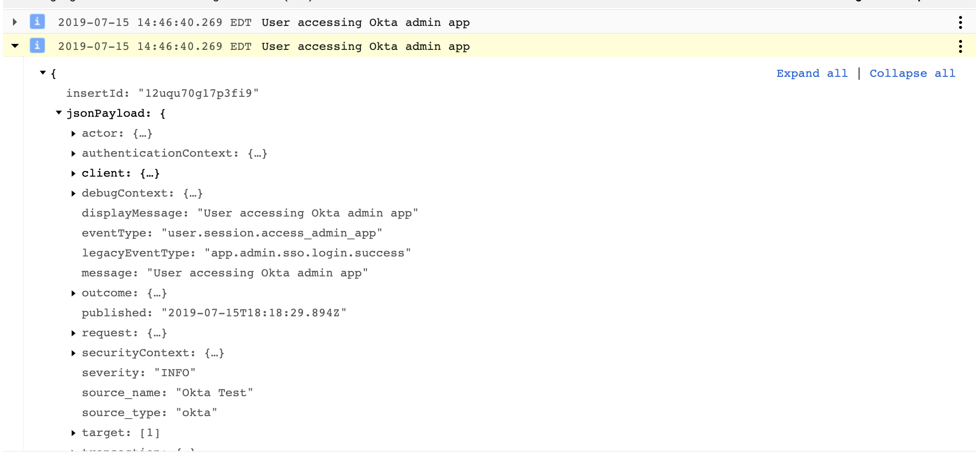Select eventType value "user.session.access_admin_app"
Screen dimensions: 980x473
(x=272, y=233)
